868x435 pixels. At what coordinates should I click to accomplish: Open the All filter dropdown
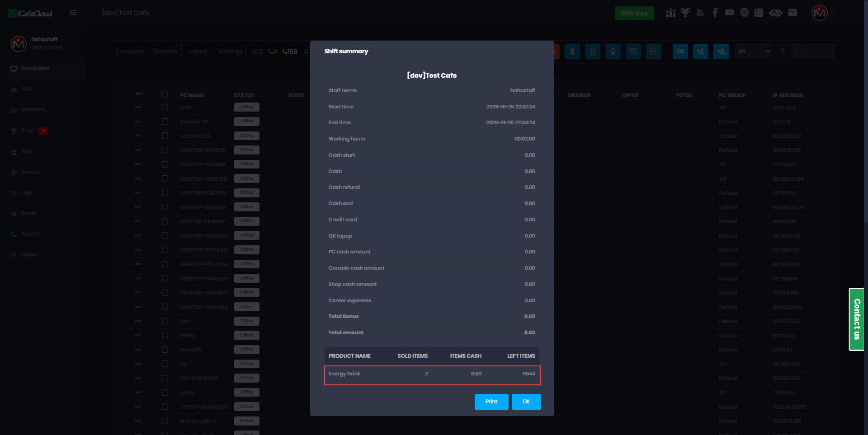753,51
